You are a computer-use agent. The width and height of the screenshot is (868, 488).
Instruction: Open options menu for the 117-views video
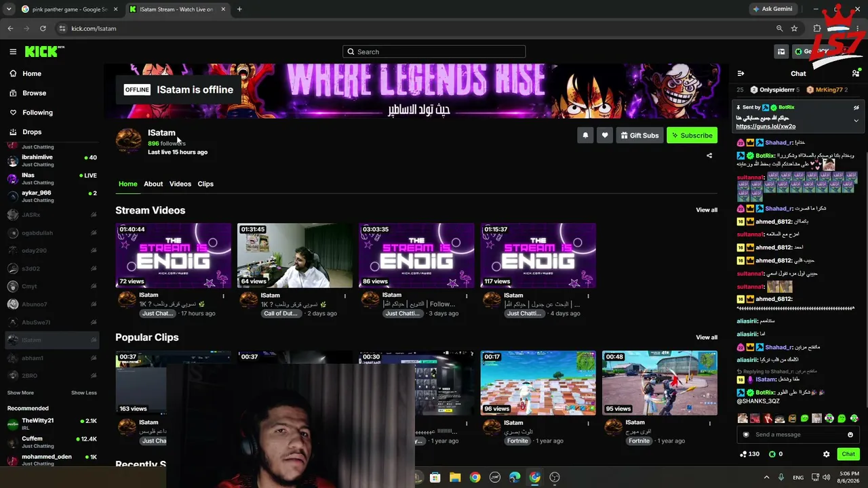tap(588, 296)
